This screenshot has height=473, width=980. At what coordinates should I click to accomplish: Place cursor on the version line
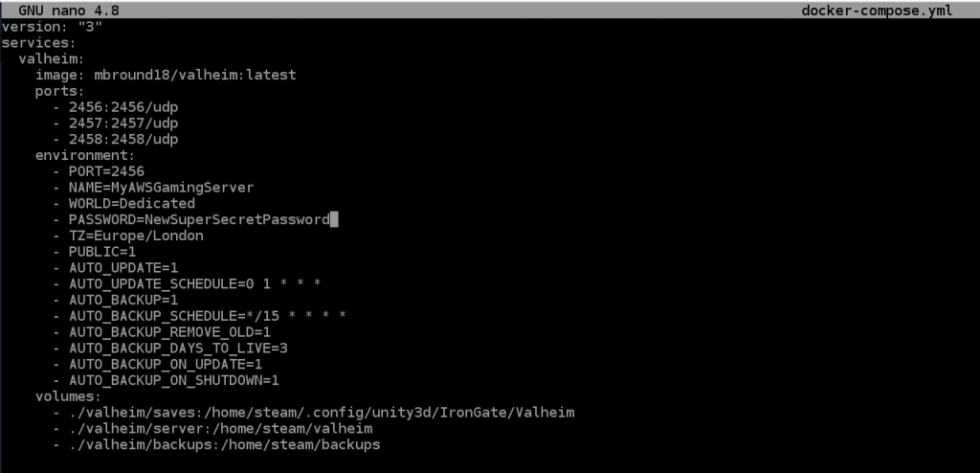tap(52, 27)
